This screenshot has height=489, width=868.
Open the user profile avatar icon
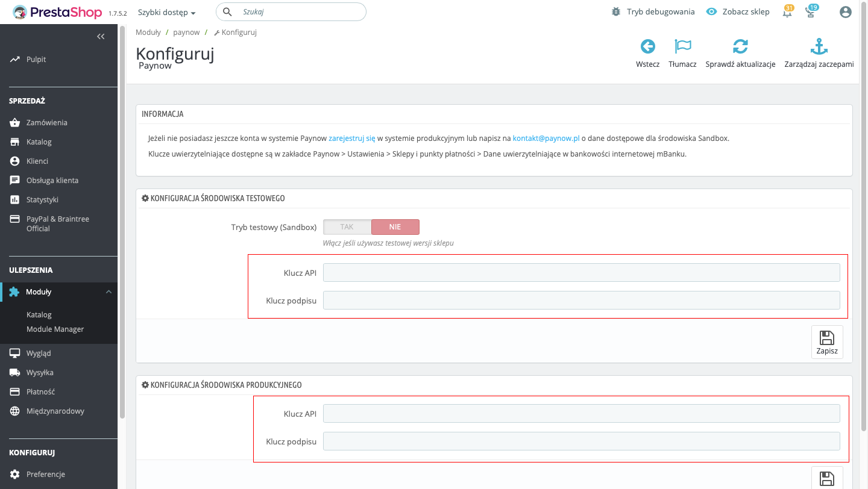pyautogui.click(x=845, y=12)
